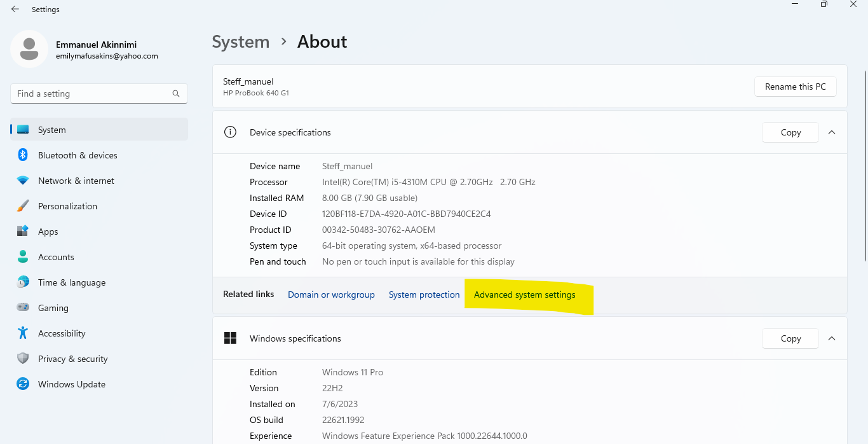868x444 pixels.
Task: Collapse the Windows specifications section chevron
Action: tap(831, 338)
